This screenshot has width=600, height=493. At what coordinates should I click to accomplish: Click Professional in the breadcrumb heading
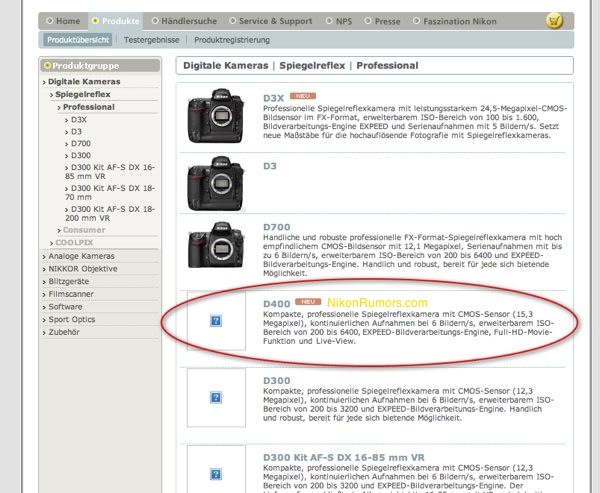coord(387,65)
